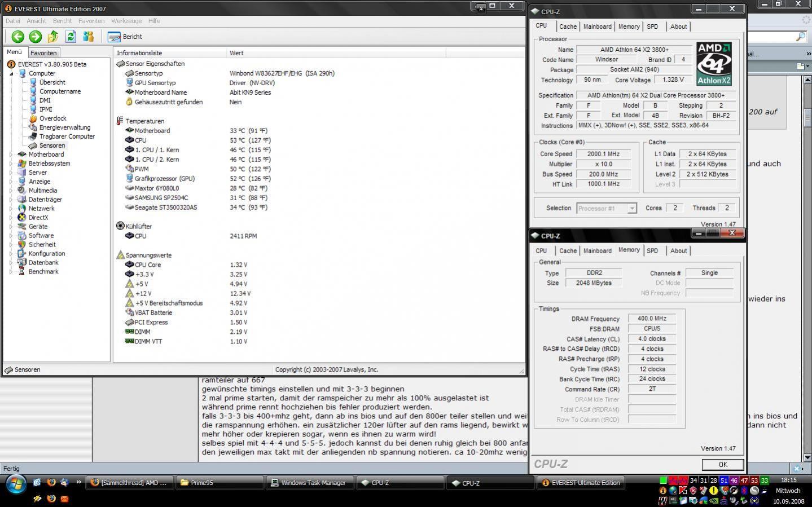
Task: Switch to CPU tab in lower CPU-Z
Action: [541, 251]
